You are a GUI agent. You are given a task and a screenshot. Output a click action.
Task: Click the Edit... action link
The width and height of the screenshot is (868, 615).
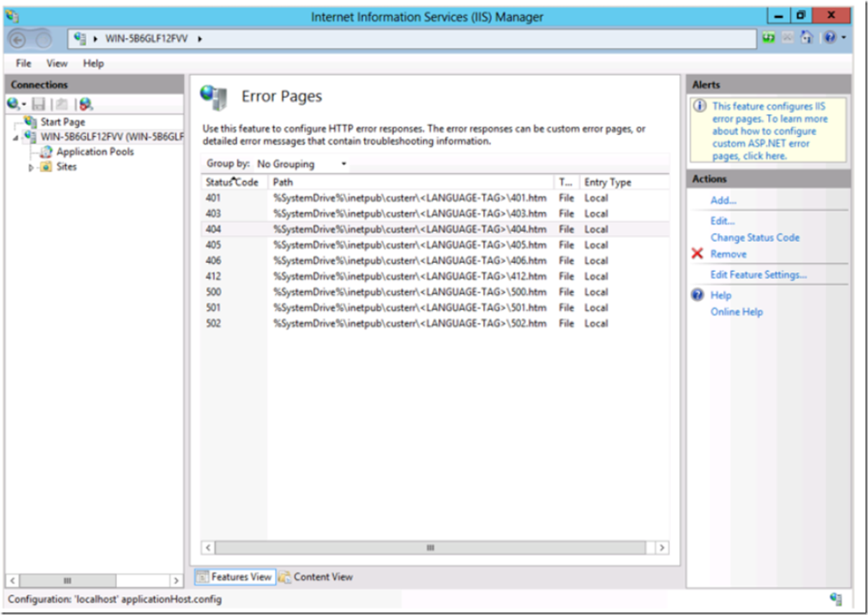tap(723, 221)
